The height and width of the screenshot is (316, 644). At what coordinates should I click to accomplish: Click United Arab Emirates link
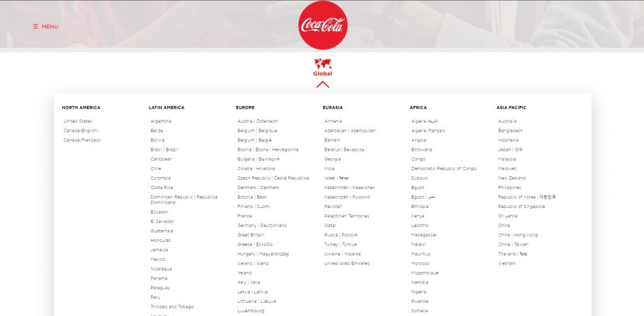tap(347, 263)
